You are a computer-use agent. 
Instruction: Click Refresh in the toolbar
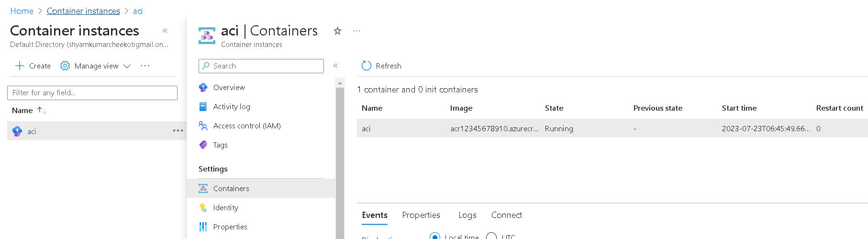tap(381, 66)
